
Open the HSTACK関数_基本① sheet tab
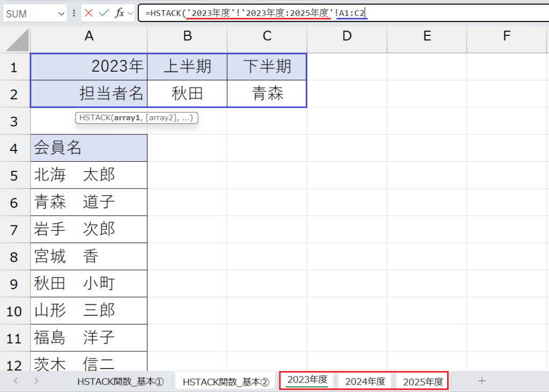pyautogui.click(x=120, y=381)
